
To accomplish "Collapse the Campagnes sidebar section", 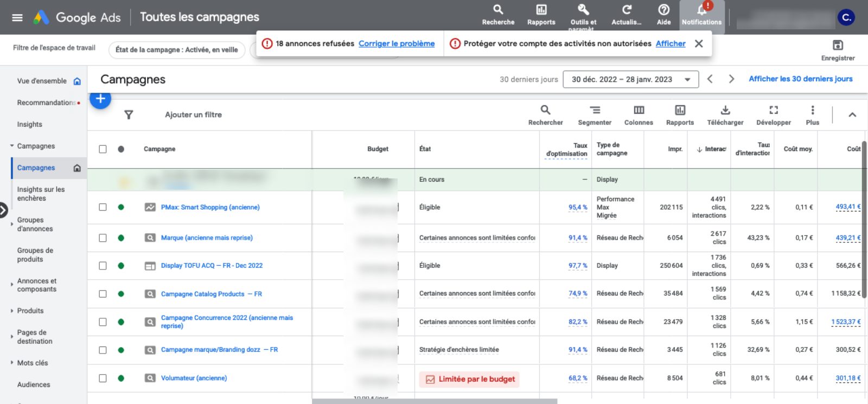I will pos(12,146).
